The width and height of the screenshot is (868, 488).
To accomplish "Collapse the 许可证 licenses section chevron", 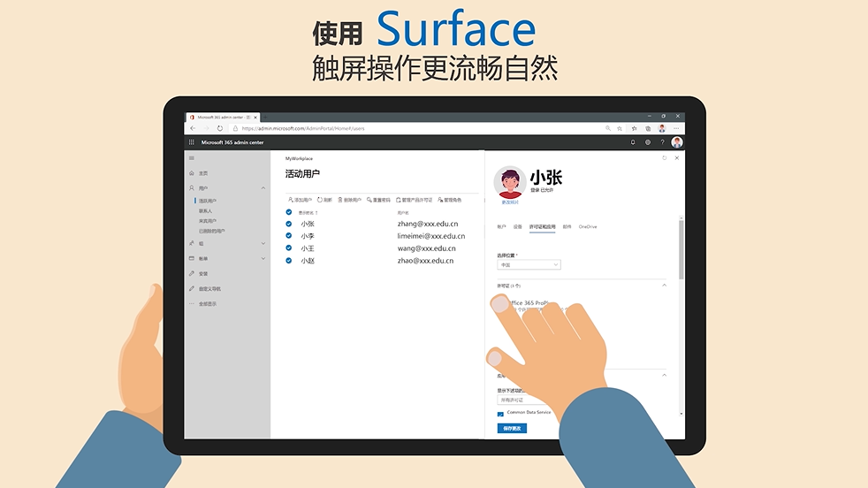I will tap(665, 286).
